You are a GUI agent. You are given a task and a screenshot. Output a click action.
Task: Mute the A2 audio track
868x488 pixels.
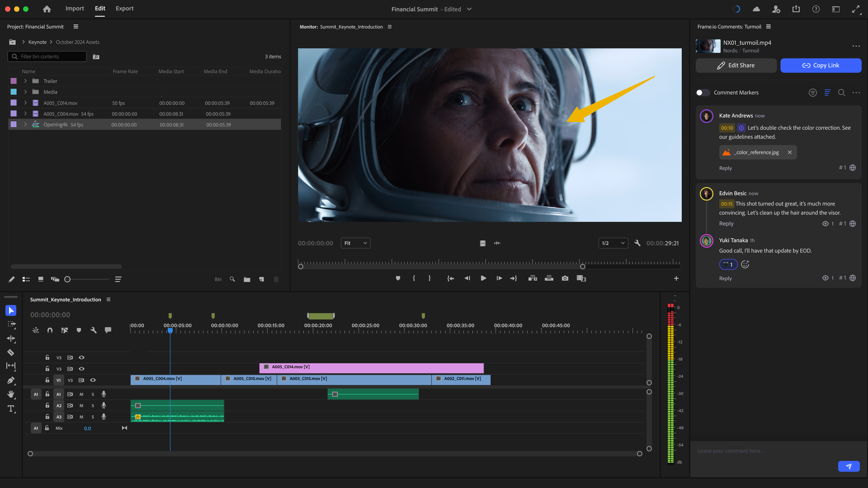(81, 406)
